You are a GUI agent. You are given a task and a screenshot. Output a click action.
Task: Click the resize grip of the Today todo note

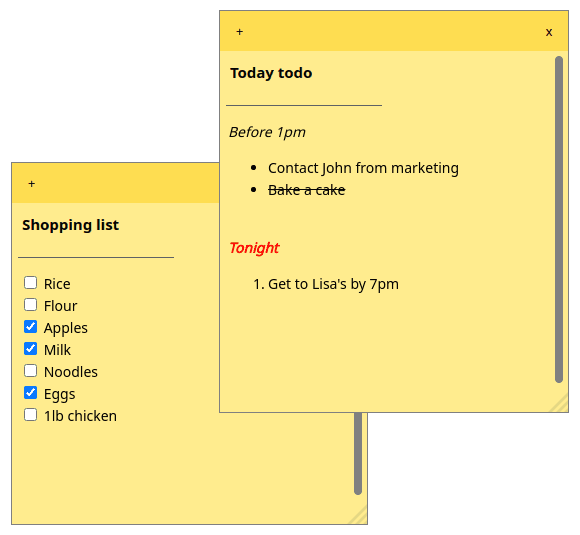[560, 404]
